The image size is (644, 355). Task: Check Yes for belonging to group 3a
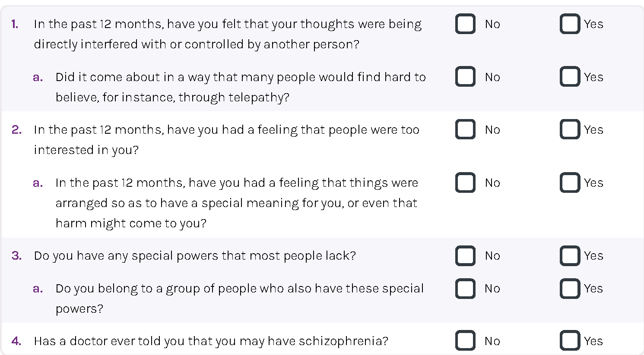pyautogui.click(x=570, y=288)
